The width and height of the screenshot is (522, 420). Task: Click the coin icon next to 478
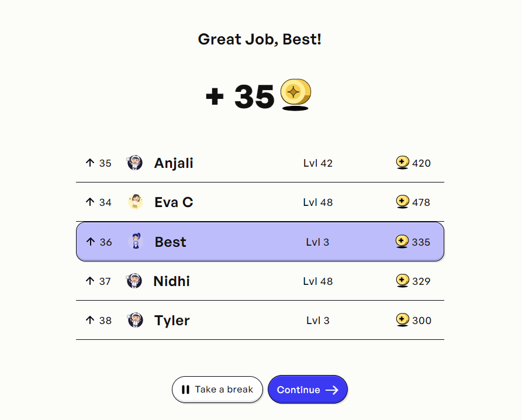coord(402,202)
